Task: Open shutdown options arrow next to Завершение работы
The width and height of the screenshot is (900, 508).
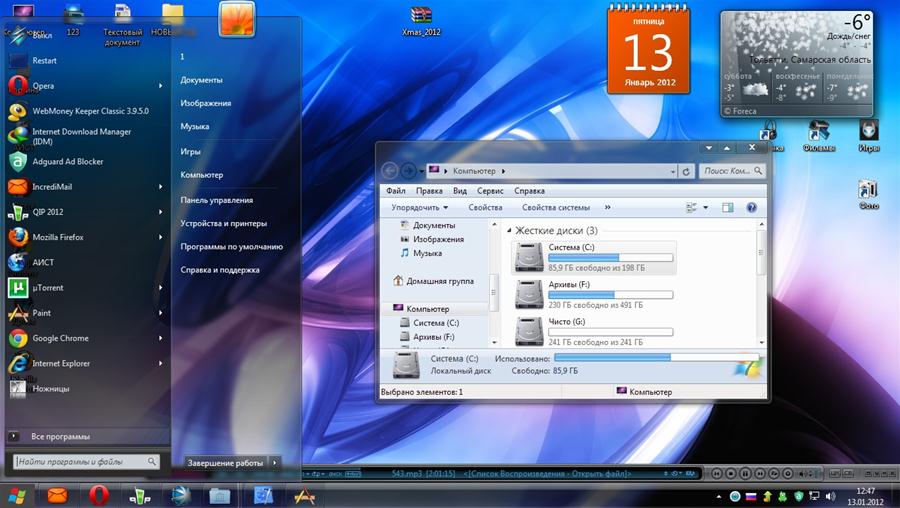Action: click(275, 463)
